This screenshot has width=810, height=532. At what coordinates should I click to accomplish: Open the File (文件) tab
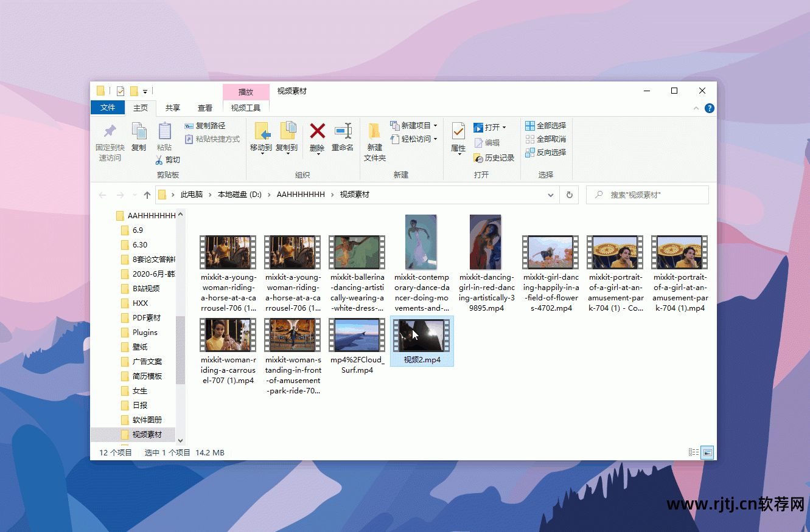coord(108,108)
